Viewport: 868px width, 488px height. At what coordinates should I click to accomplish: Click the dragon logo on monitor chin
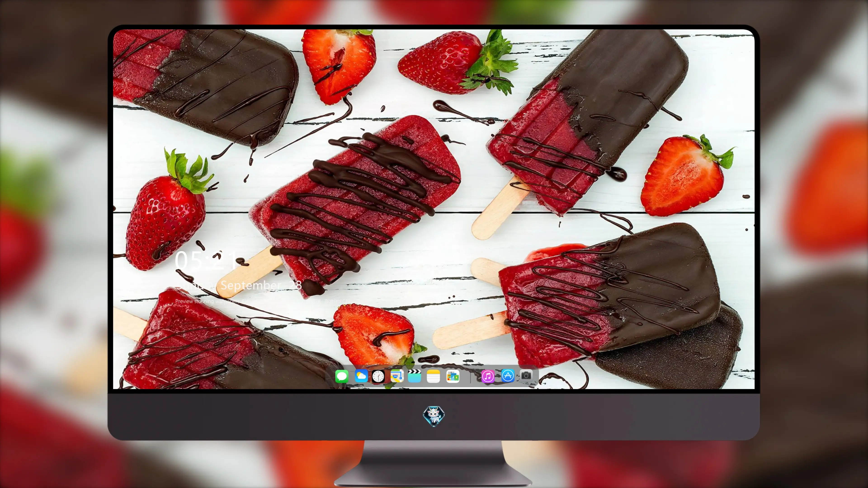[x=434, y=416]
